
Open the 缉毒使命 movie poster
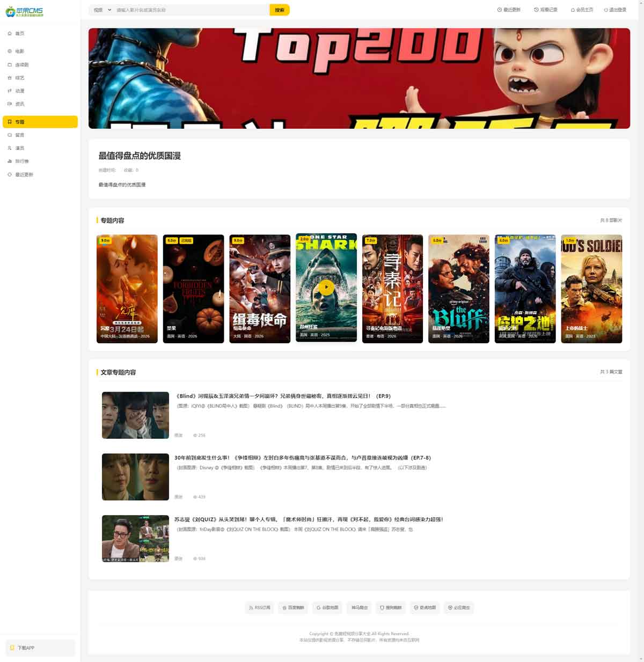(x=260, y=289)
